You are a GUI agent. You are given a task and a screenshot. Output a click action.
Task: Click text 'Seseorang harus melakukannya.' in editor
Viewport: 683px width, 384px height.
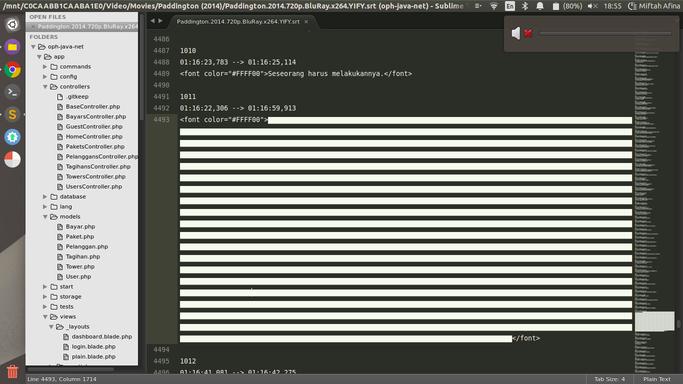[325, 74]
